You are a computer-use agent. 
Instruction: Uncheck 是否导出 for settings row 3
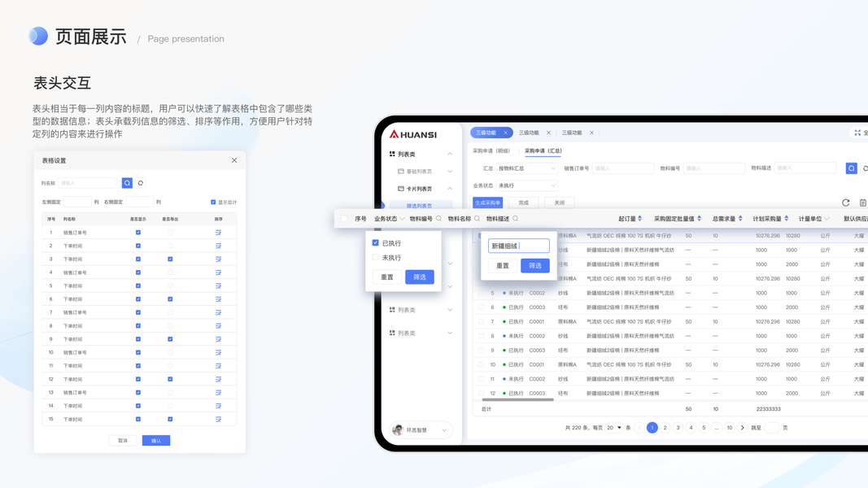click(170, 259)
